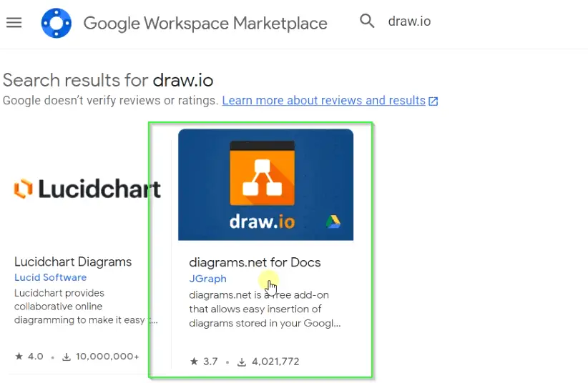Click the star rating icon beside 3.7
Image resolution: width=588 pixels, height=383 pixels.
194,362
